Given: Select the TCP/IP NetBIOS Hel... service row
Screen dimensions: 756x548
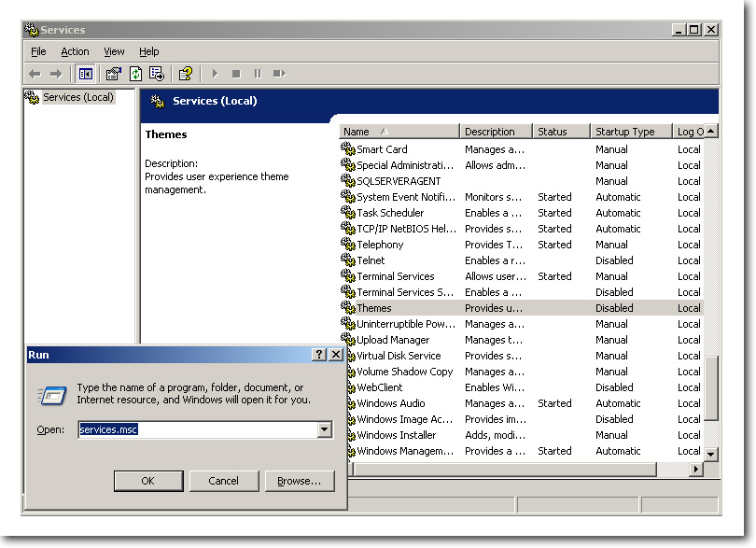Looking at the screenshot, I should (521, 229).
